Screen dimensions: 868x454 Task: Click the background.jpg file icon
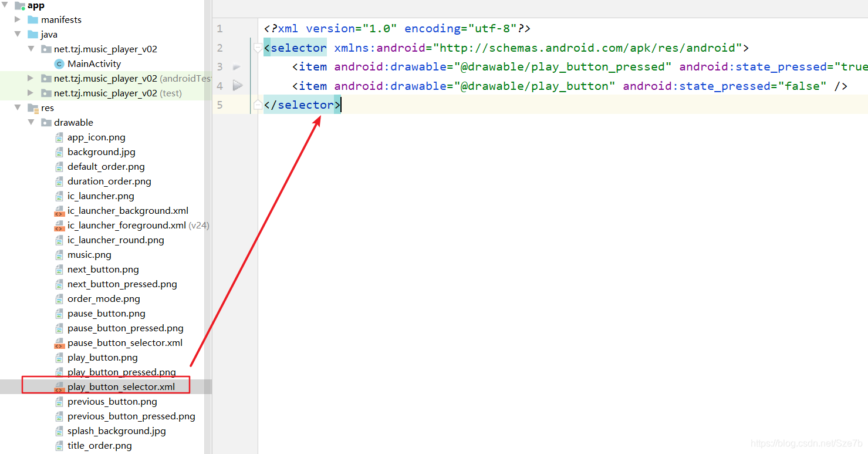pos(59,152)
